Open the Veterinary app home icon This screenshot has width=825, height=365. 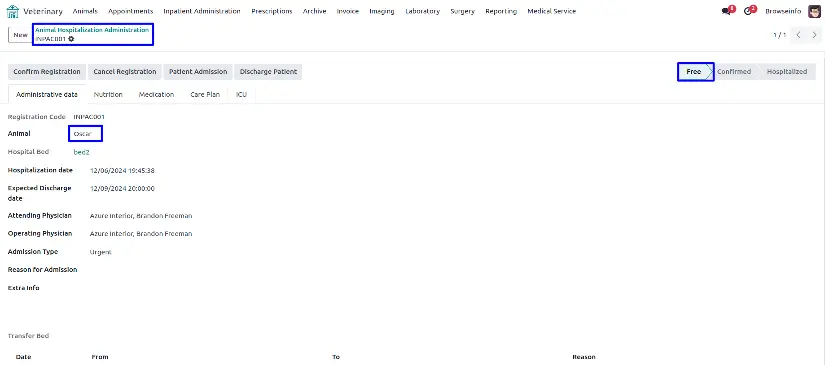13,11
